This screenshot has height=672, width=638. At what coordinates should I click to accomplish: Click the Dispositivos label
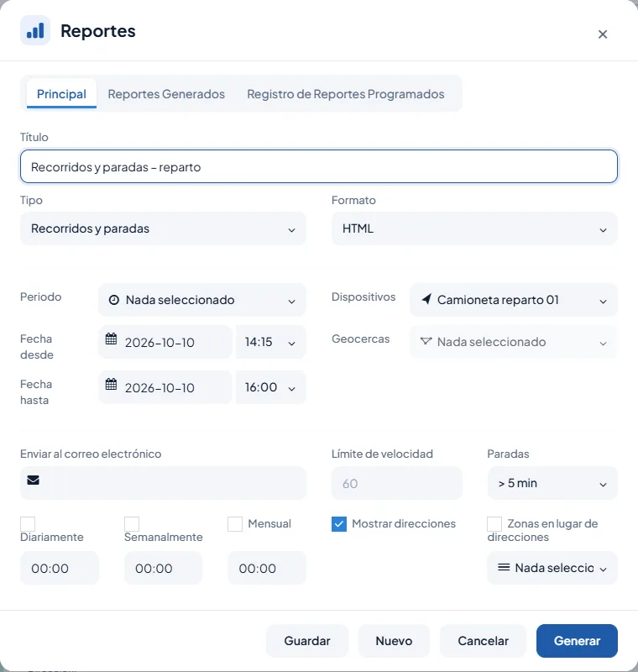coord(363,297)
